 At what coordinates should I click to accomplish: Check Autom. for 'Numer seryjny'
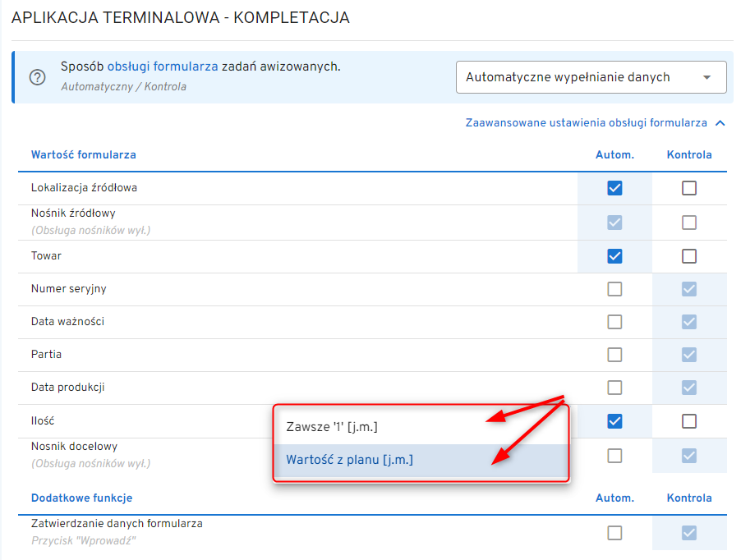(614, 289)
